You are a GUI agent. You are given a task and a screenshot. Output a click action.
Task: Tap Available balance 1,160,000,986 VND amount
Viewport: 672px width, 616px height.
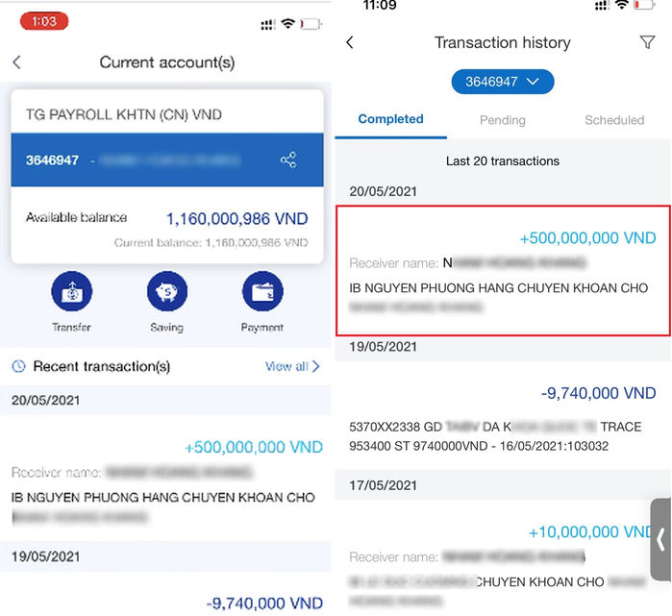point(236,218)
